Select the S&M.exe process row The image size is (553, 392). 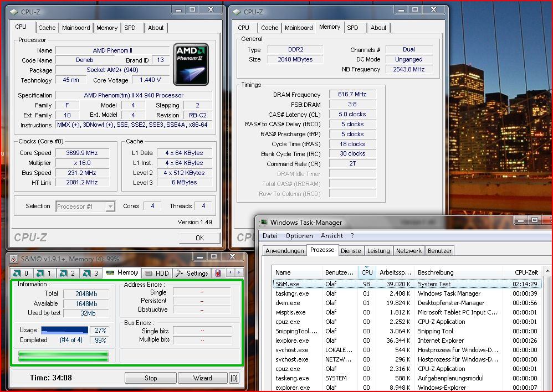(407, 284)
